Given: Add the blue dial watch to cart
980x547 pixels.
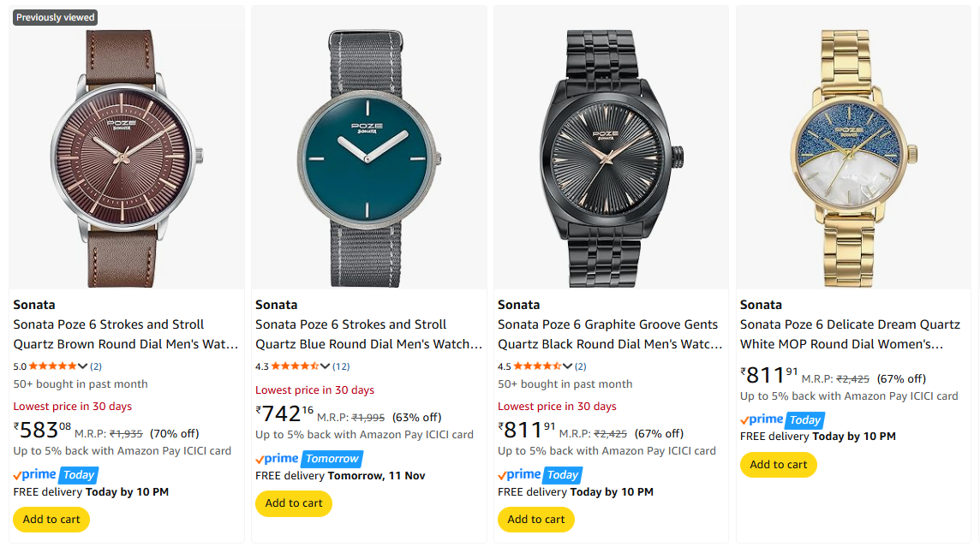Looking at the screenshot, I should click(294, 503).
